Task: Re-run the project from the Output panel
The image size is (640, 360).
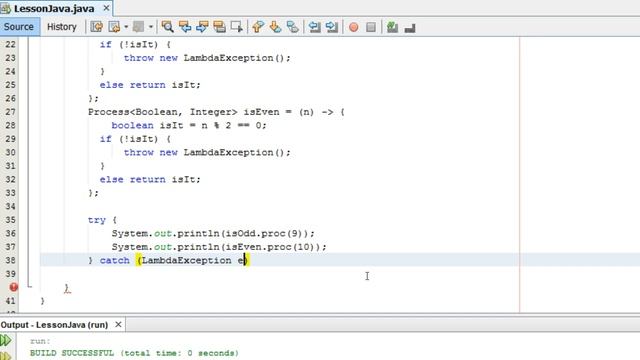Action: [x=6, y=340]
